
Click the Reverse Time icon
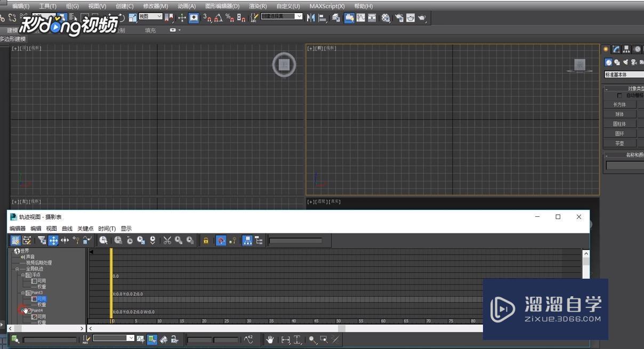pos(130,241)
